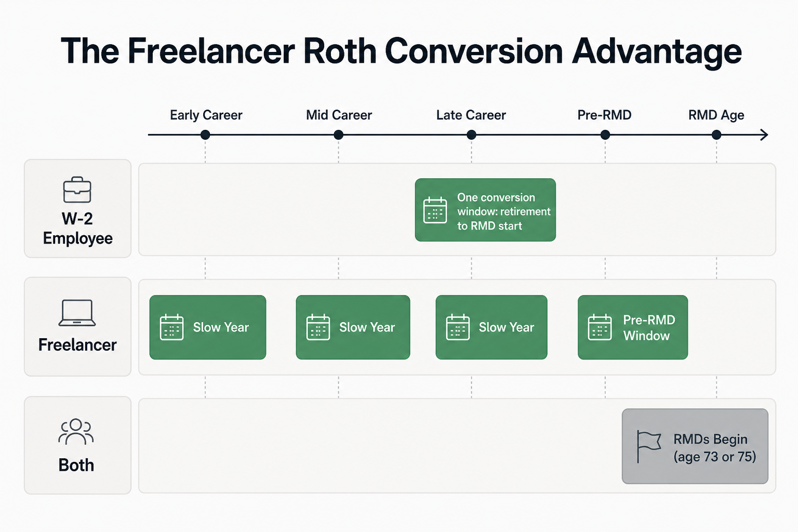Select the "Pre-RMD" timeline label
The height and width of the screenshot is (532, 798).
click(x=604, y=115)
